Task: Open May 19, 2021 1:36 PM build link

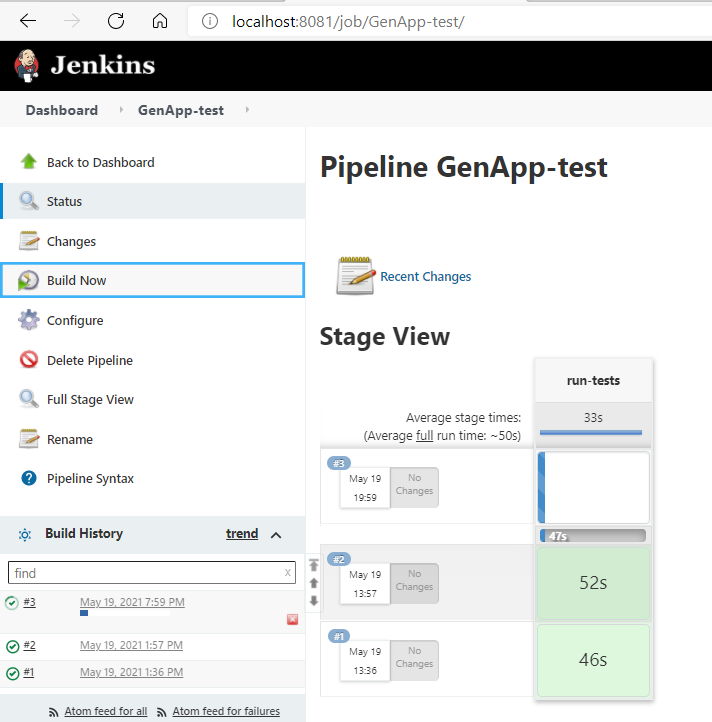Action: point(131,672)
